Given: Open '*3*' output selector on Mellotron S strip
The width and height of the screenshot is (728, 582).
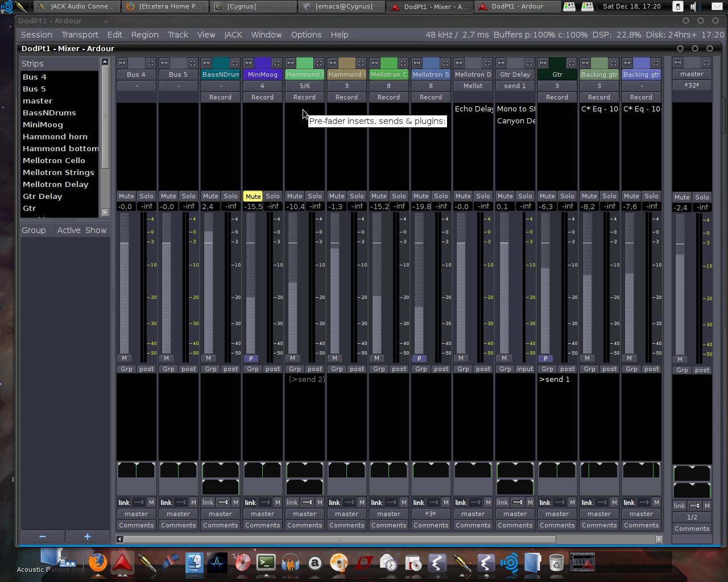Looking at the screenshot, I should coord(431,514).
